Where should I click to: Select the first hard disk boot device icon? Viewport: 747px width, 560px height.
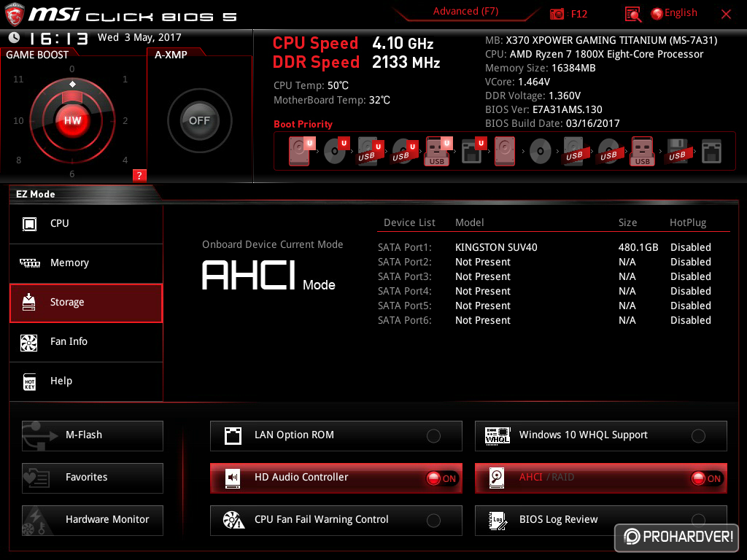[x=301, y=151]
